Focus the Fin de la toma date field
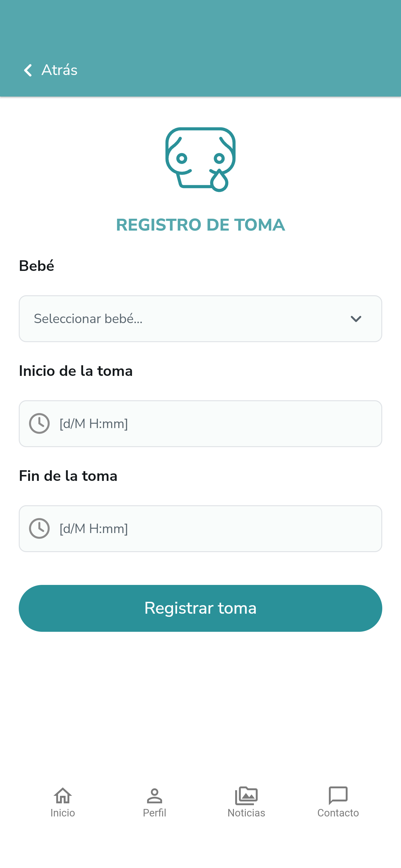This screenshot has height=868, width=401. click(200, 528)
